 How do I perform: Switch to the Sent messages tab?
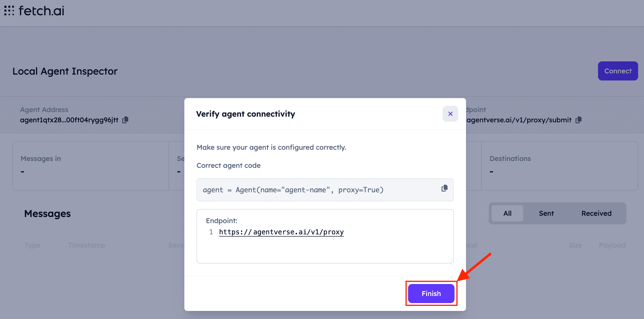[546, 213]
